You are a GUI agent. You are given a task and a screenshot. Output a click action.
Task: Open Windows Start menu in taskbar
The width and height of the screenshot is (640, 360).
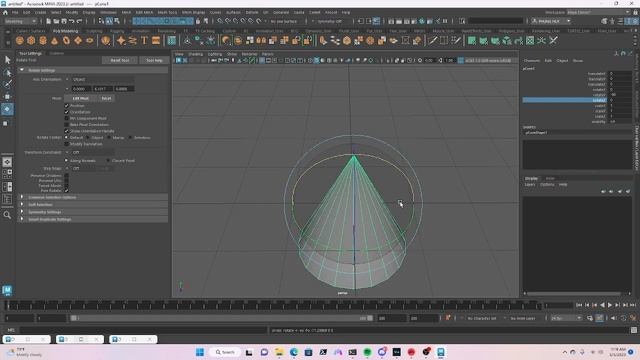(200, 352)
